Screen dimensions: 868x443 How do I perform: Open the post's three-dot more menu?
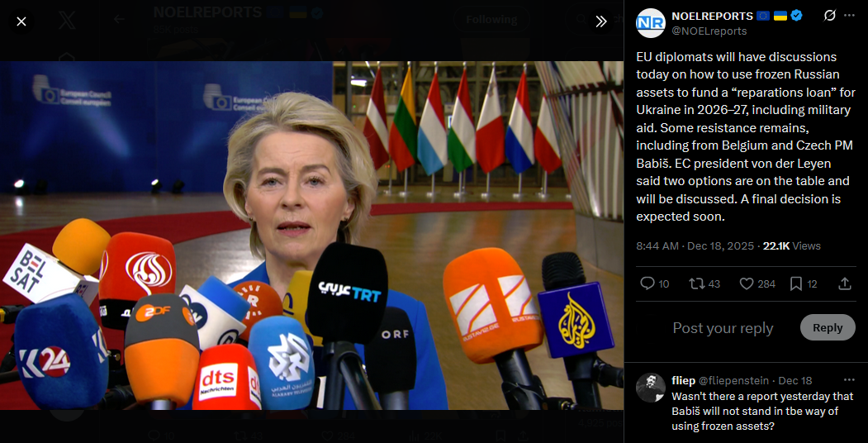coord(849,16)
